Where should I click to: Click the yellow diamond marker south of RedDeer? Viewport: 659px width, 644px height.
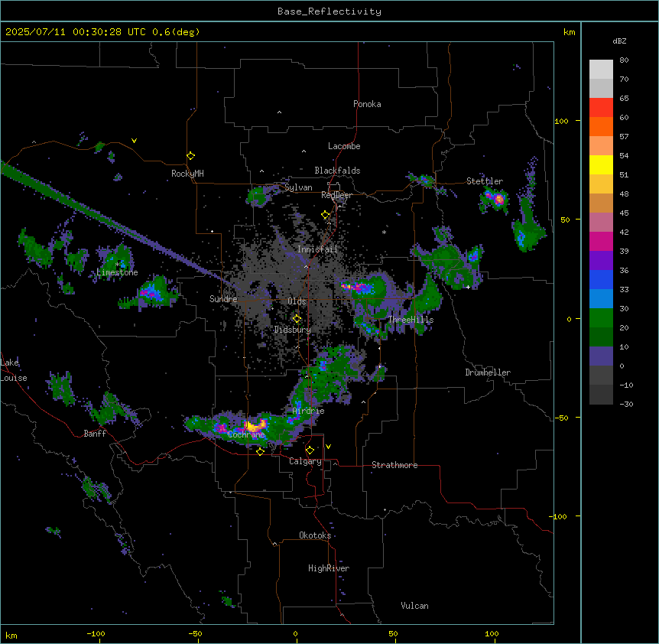coord(326,215)
